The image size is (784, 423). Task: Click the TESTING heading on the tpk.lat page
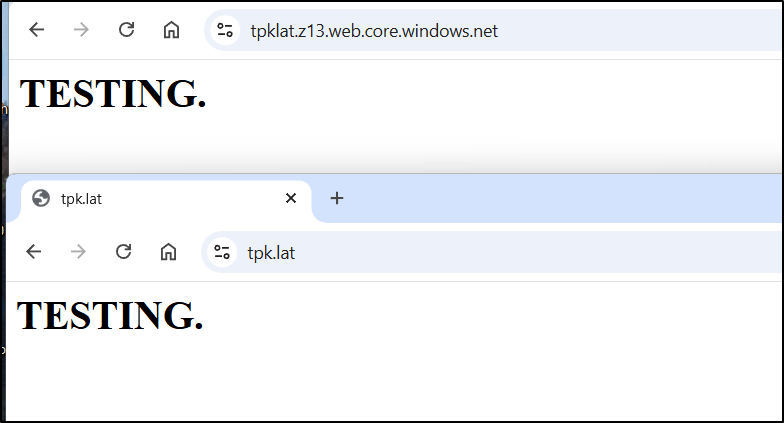(x=110, y=315)
